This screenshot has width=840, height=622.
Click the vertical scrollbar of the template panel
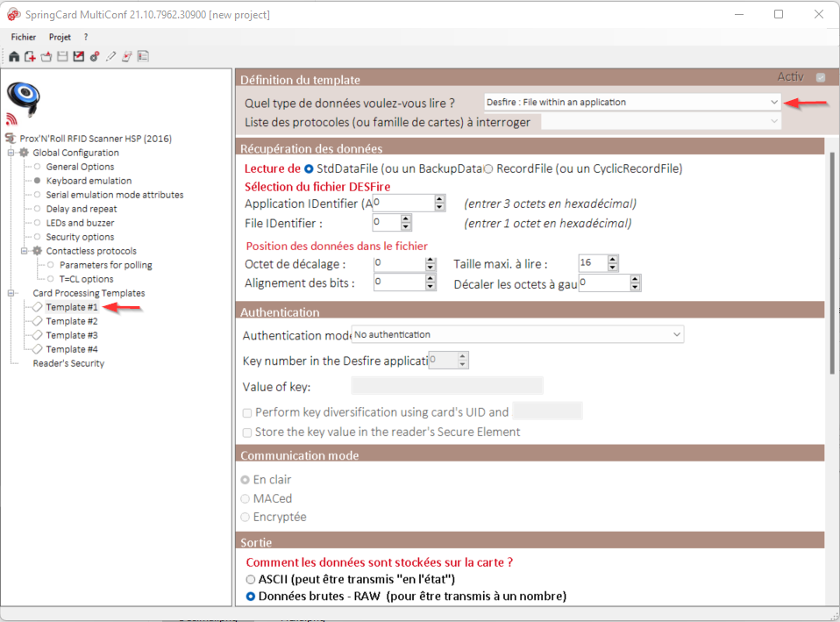(832, 262)
